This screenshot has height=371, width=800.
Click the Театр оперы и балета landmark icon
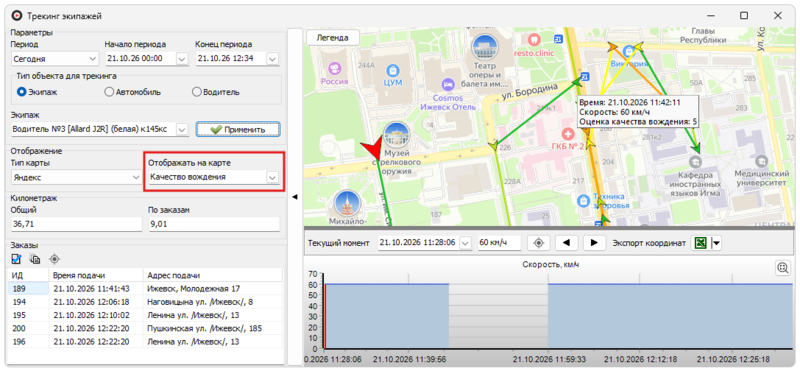coord(485,47)
